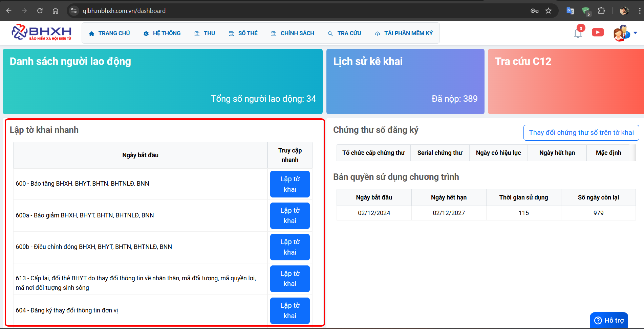Click Lập tờ khai for form 600a

click(x=290, y=216)
